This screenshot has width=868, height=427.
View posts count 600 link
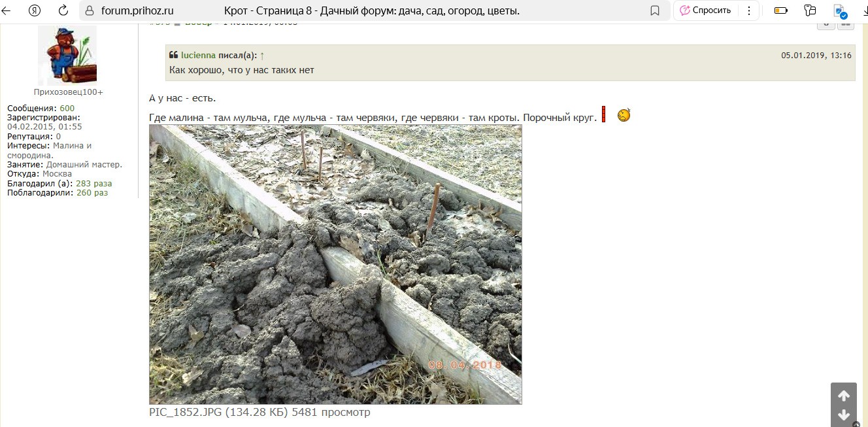(67, 109)
